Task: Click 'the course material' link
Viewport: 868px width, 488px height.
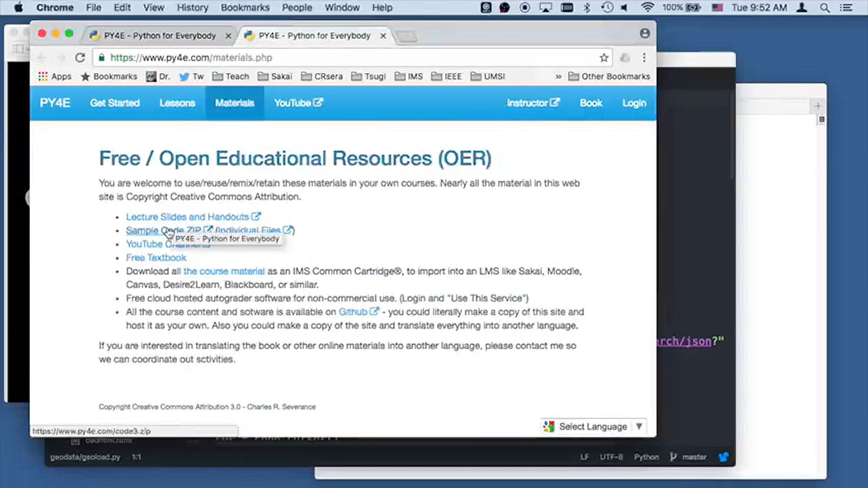Action: 224,271
